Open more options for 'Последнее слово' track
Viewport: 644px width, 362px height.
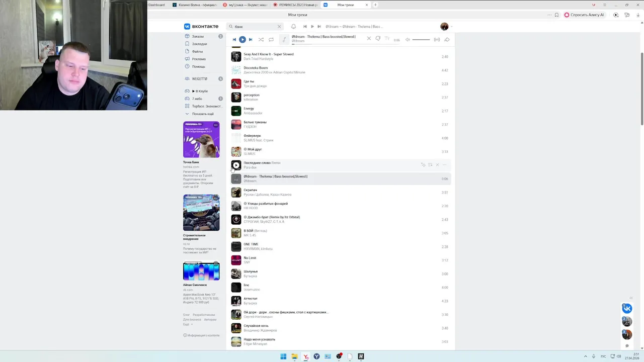pos(444,165)
